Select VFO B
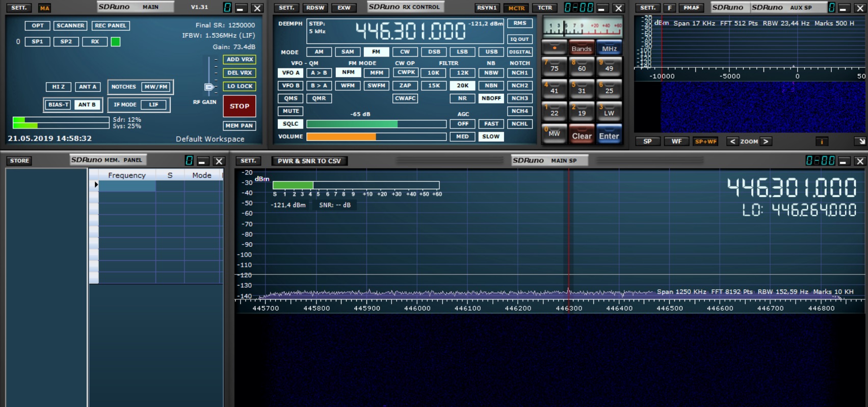The height and width of the screenshot is (407, 868). coord(291,86)
